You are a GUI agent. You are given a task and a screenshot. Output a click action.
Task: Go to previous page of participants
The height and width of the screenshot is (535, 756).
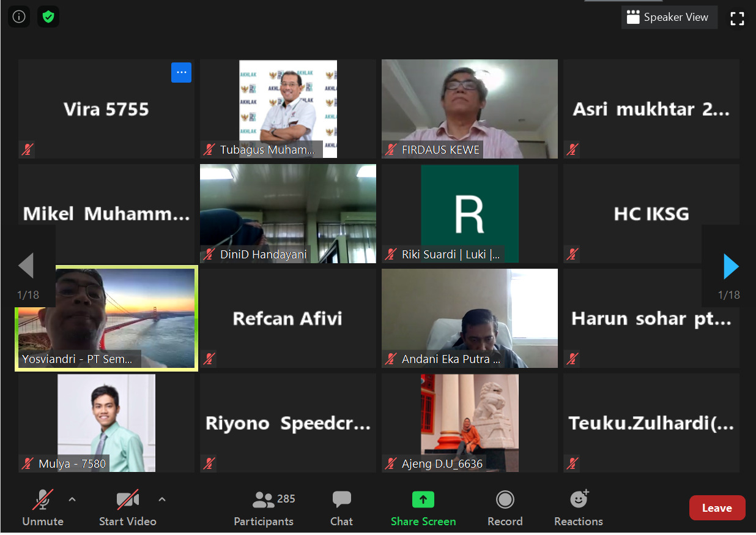coord(26,267)
